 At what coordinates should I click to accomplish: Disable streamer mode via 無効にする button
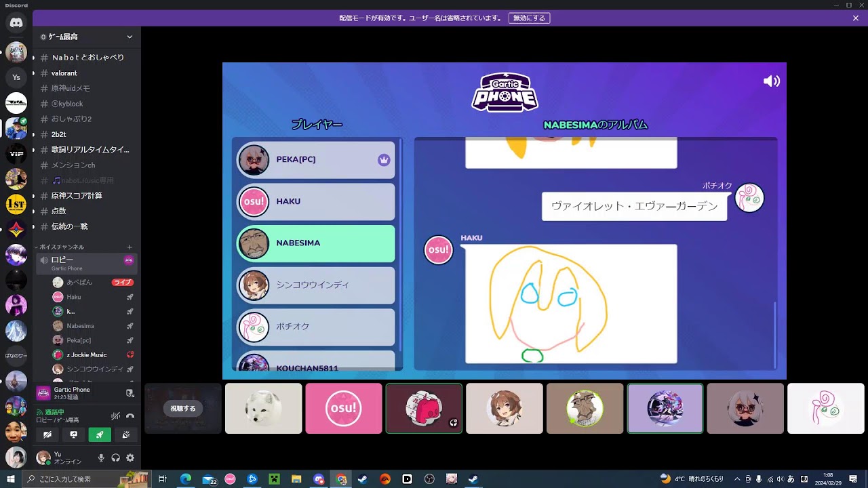click(x=529, y=18)
